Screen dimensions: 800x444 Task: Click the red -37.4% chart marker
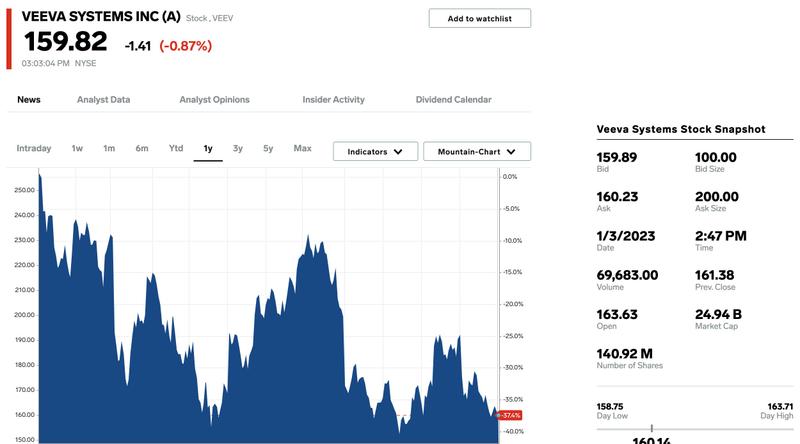[510, 415]
